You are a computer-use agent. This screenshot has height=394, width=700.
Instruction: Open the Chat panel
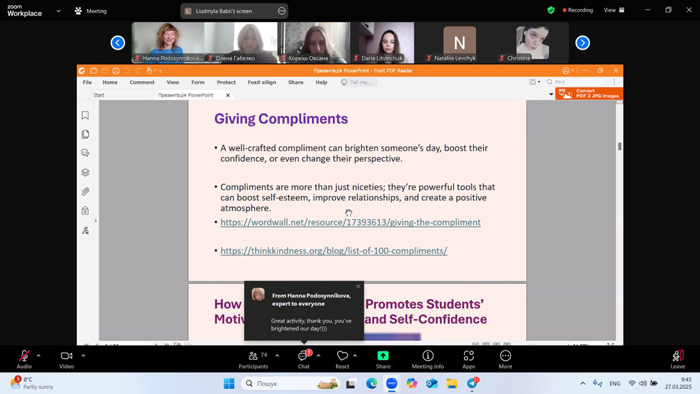pyautogui.click(x=304, y=356)
